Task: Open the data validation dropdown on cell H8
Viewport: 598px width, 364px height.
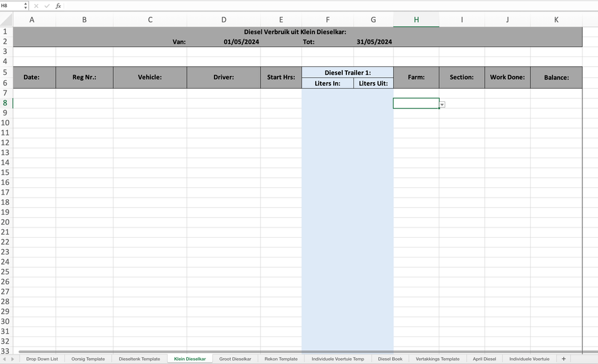Action: [442, 104]
